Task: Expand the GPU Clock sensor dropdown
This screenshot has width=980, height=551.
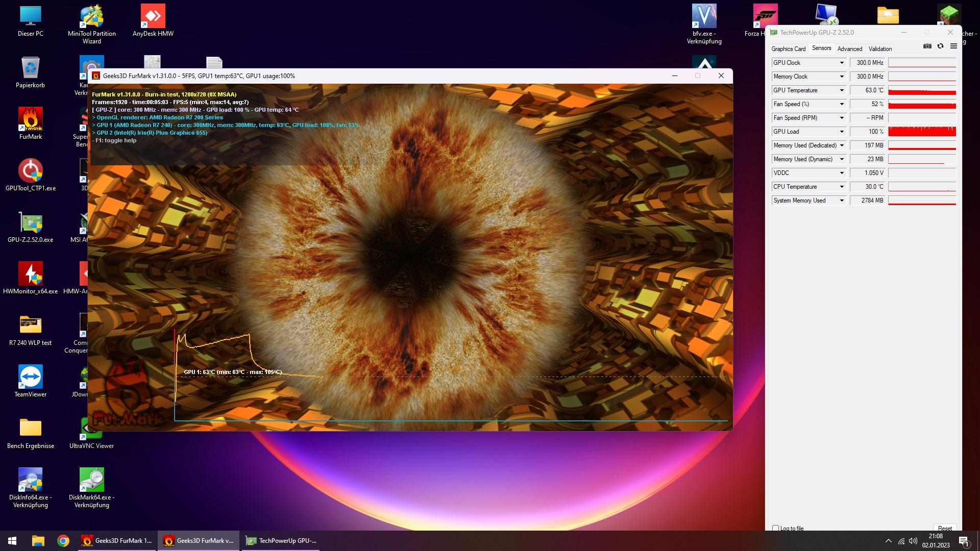Action: tap(842, 63)
